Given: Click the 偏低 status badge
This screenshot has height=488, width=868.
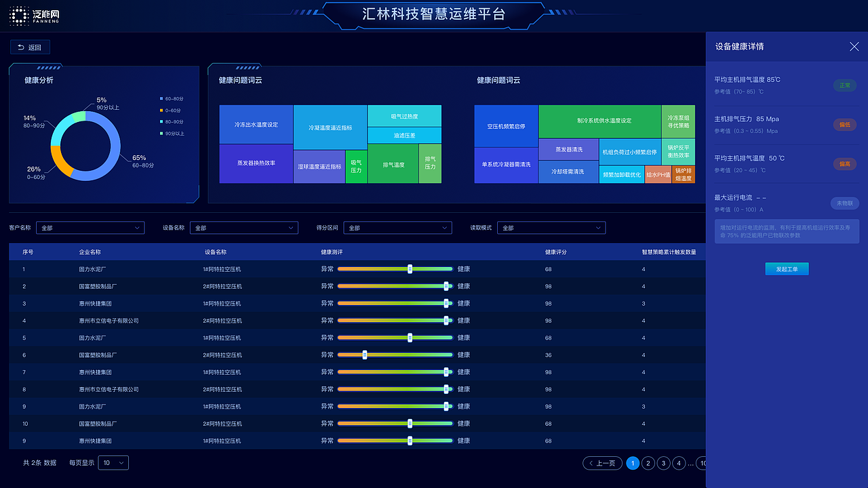Looking at the screenshot, I should [845, 125].
